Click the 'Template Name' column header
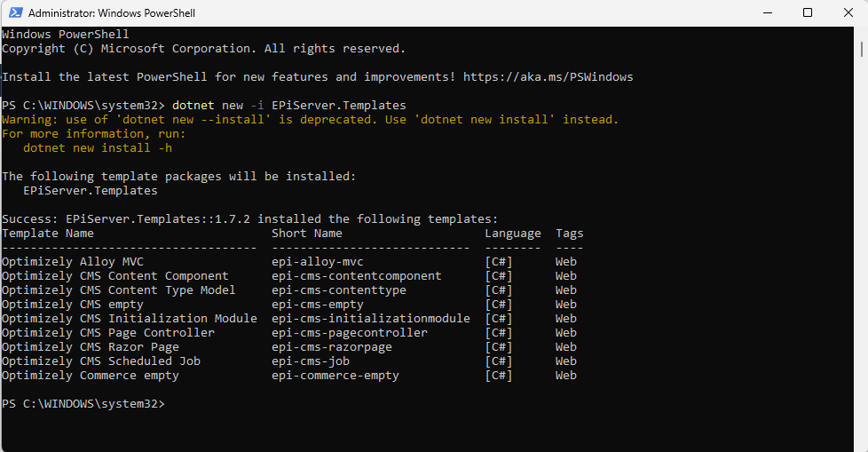This screenshot has height=452, width=868. click(x=48, y=234)
